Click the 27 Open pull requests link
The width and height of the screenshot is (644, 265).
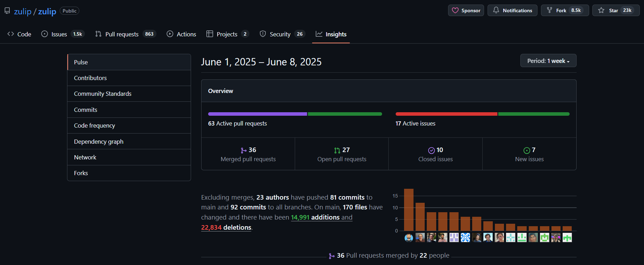point(342,154)
